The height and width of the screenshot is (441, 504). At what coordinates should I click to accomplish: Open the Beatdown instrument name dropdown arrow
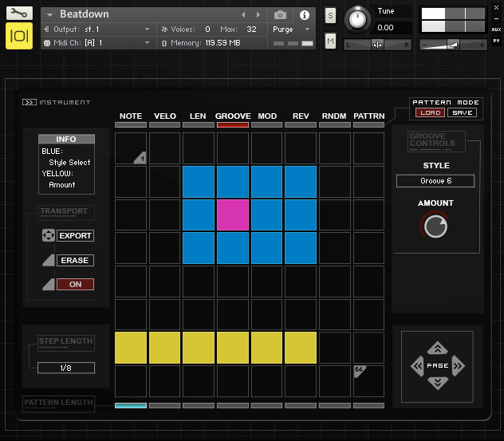click(50, 15)
